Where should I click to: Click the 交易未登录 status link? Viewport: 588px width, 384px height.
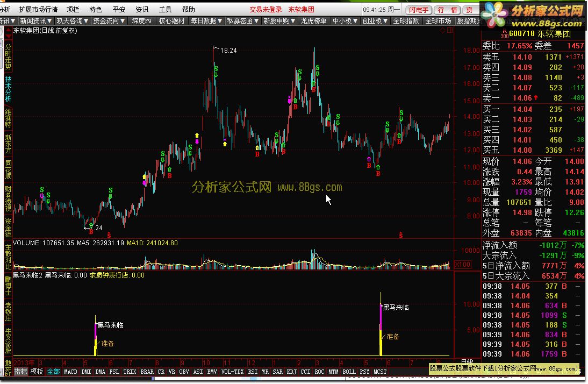tap(266, 9)
